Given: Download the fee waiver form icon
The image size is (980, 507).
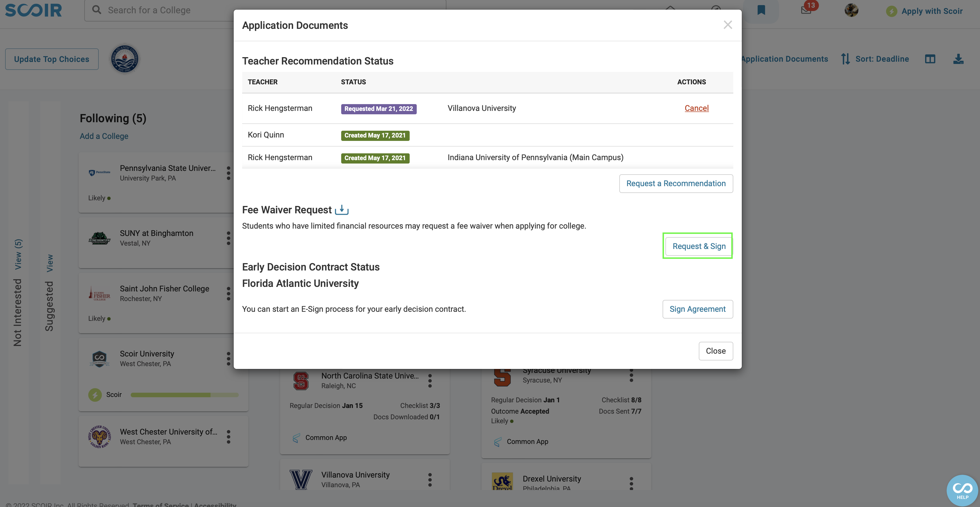Looking at the screenshot, I should coord(342,210).
